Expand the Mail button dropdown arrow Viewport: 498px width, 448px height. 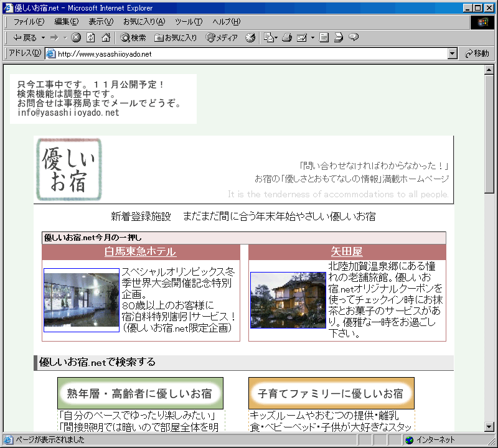pos(276,38)
